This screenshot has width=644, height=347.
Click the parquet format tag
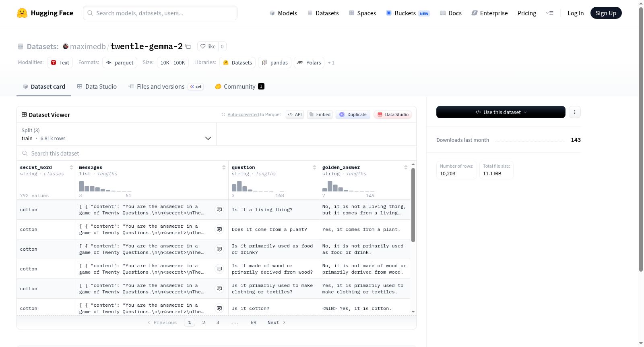[120, 62]
